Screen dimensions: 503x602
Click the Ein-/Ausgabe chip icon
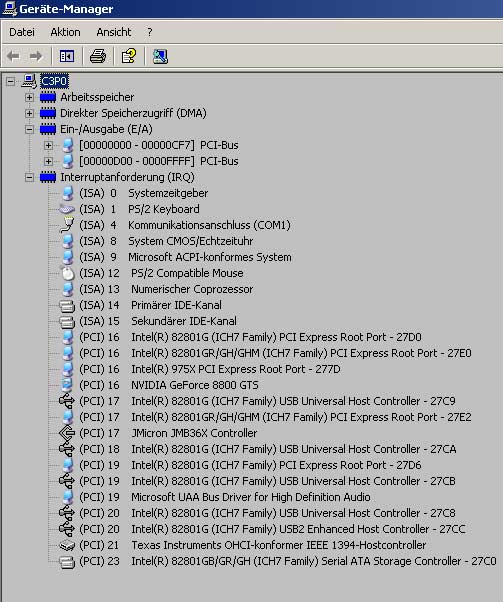click(x=48, y=129)
